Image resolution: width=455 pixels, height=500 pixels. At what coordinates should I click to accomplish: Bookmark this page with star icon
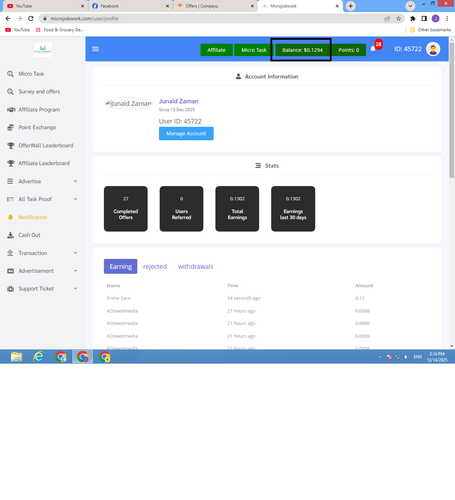(x=399, y=19)
